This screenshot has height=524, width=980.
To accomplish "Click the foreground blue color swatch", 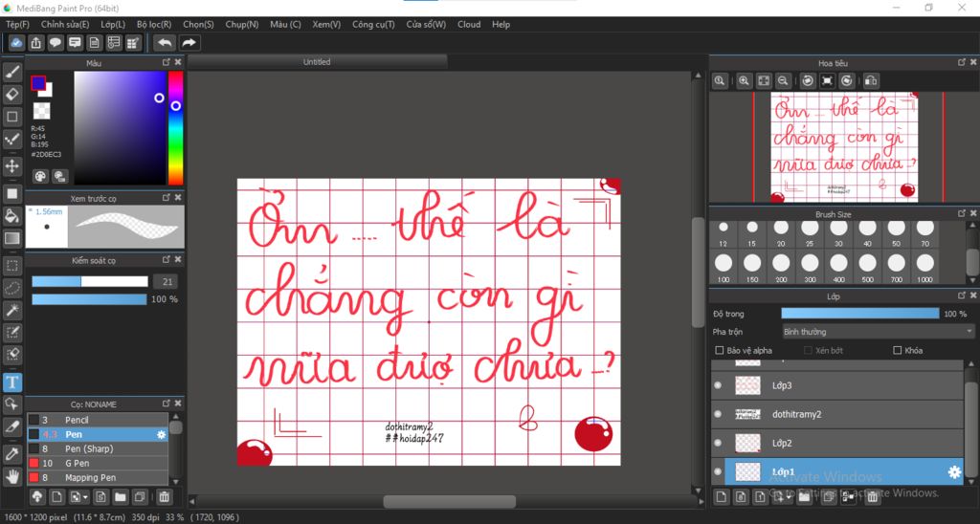I will [38, 83].
